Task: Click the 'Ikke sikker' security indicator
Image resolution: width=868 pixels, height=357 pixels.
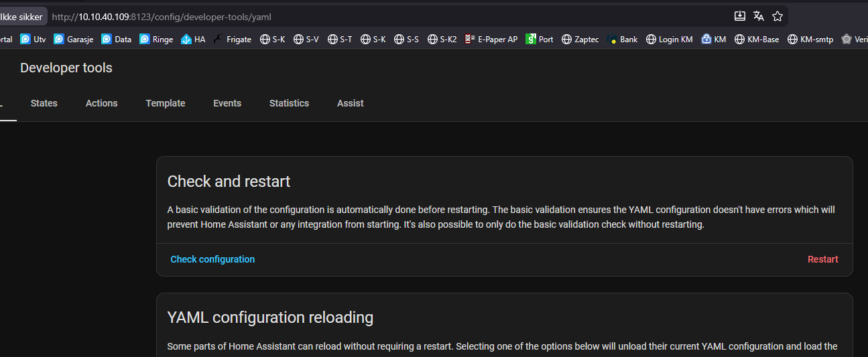Action: coord(21,16)
